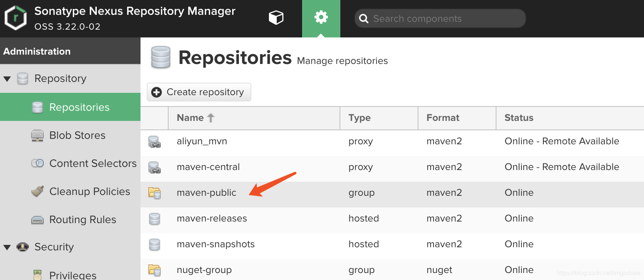The width and height of the screenshot is (644, 280).
Task: Open Content Selectors menu item
Action: pos(93,163)
